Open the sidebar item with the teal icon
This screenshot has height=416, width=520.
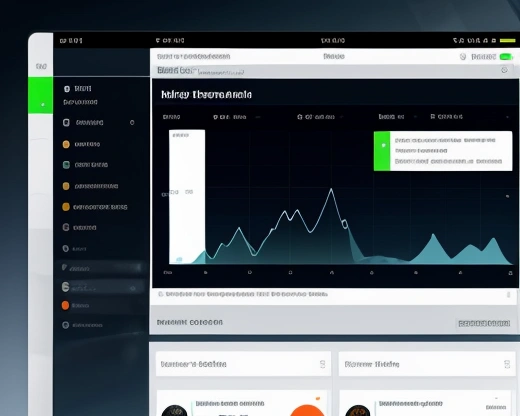[x=86, y=165]
